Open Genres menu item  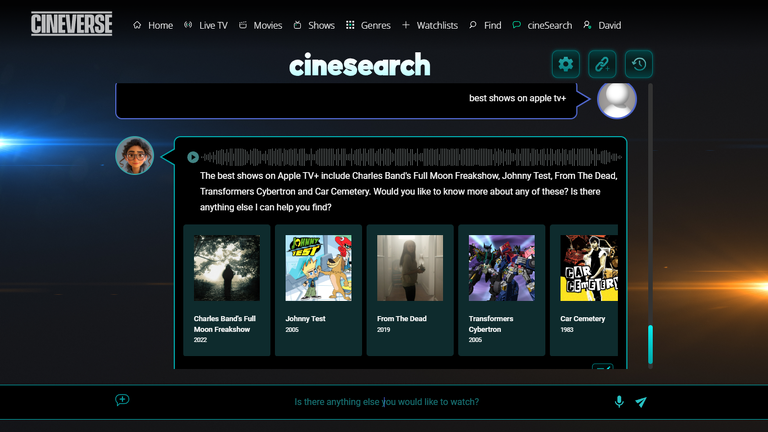click(x=368, y=25)
